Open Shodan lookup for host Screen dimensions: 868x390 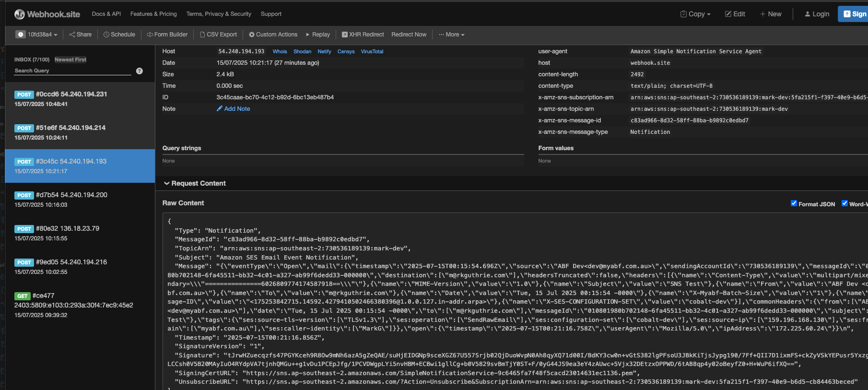(302, 51)
